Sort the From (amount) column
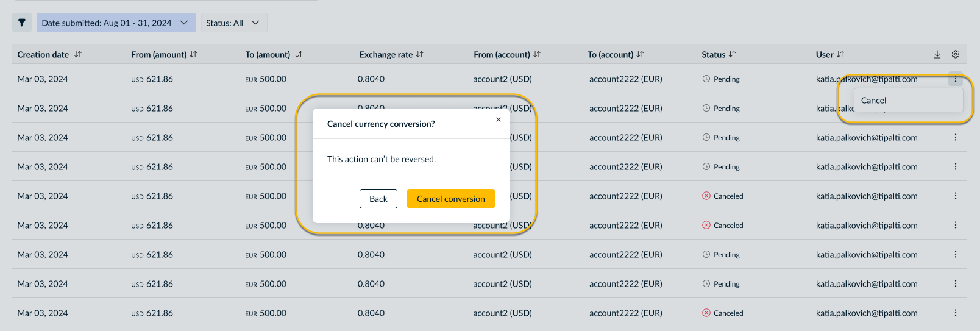 193,54
